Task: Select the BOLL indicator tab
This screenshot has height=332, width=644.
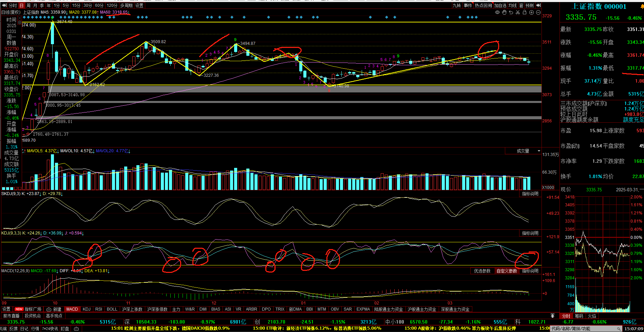Action: pyautogui.click(x=112, y=309)
